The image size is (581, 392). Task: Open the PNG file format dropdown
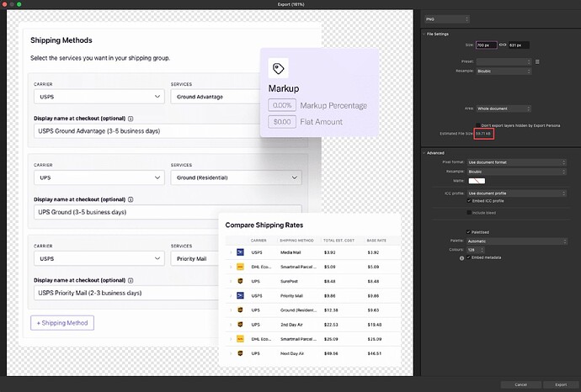[x=447, y=19]
